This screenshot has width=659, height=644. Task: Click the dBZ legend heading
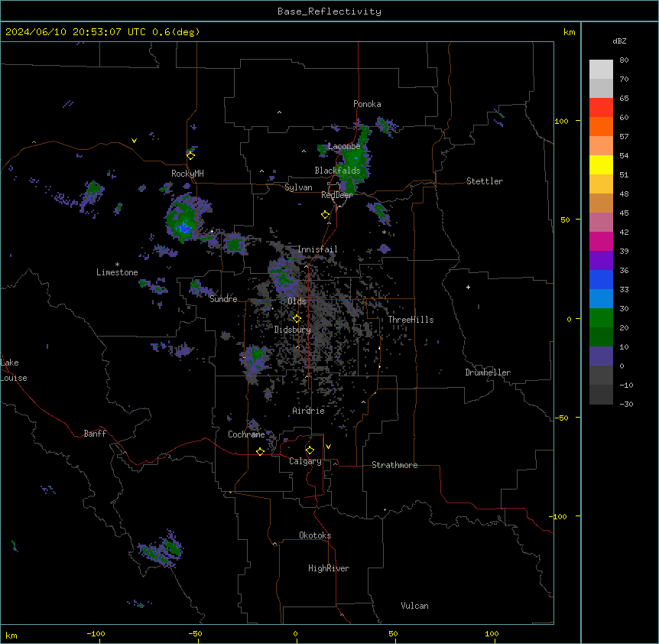[619, 41]
